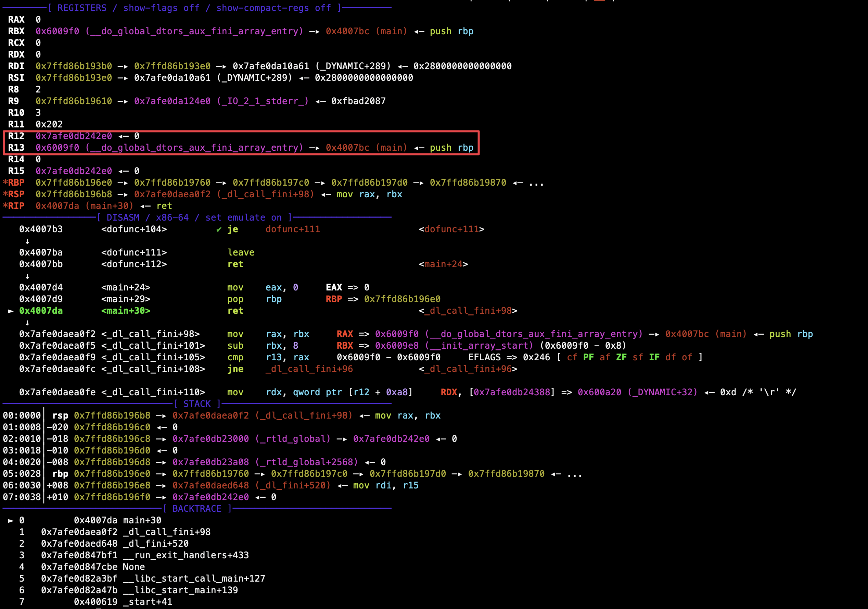
Task: Click the R12 register value 0x7afe0db242e0
Action: tap(74, 136)
